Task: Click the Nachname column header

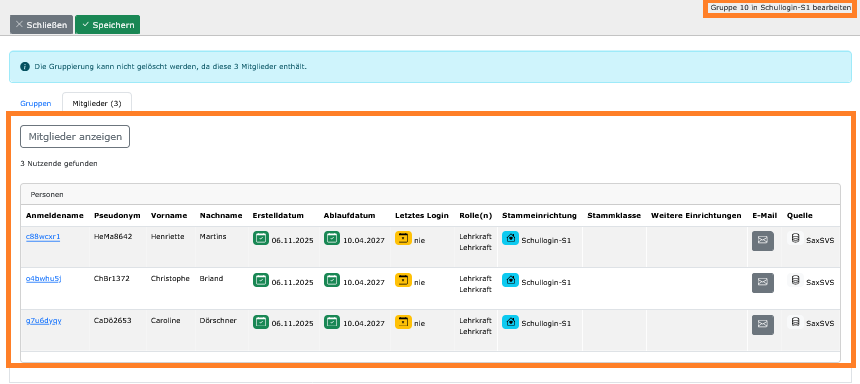Action: point(221,216)
